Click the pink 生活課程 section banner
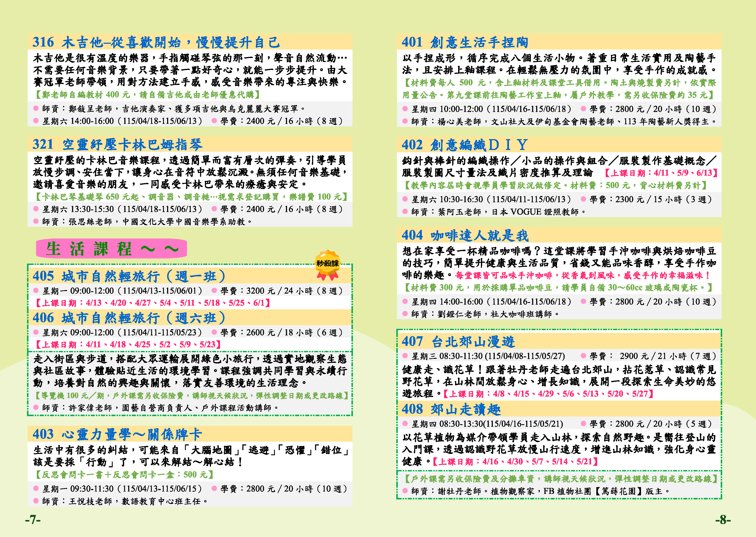This screenshot has height=537, width=756. 111,249
